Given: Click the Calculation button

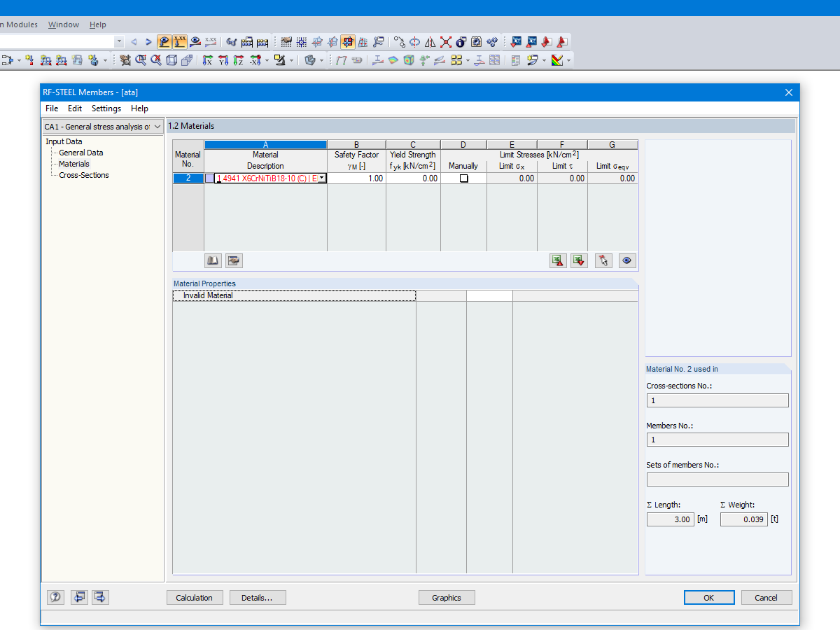Looking at the screenshot, I should coord(195,598).
